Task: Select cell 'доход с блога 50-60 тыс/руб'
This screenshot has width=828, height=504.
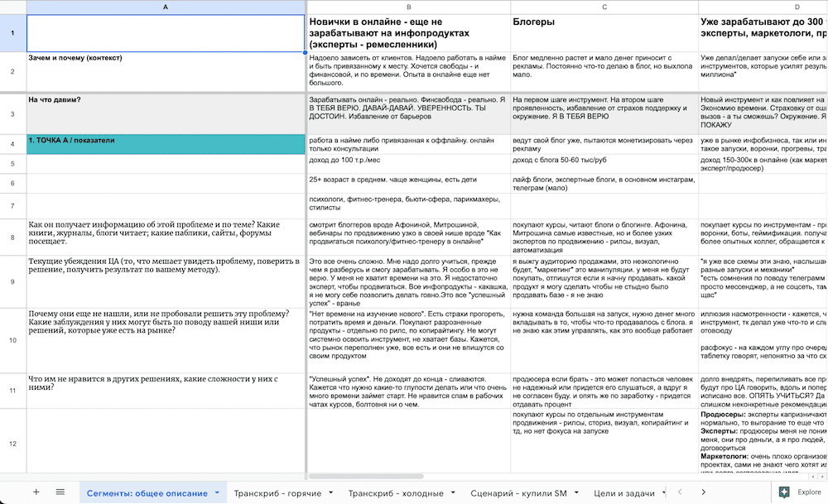Action: [604, 164]
